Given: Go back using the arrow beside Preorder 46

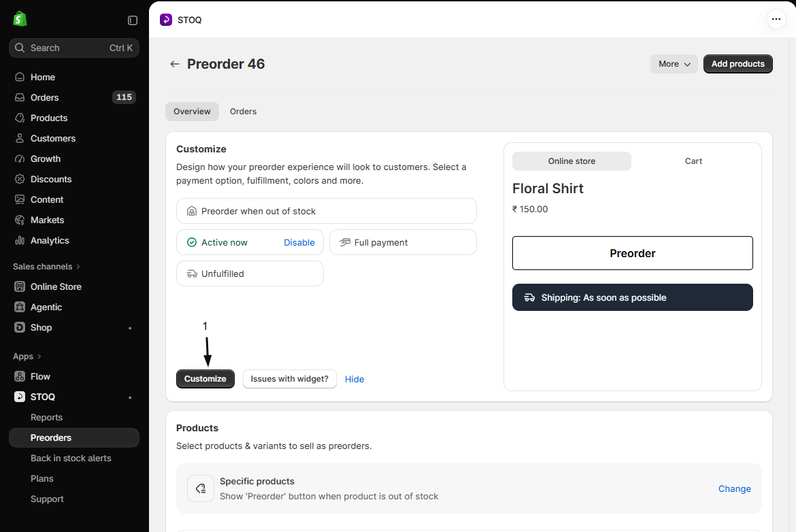Looking at the screenshot, I should 175,64.
